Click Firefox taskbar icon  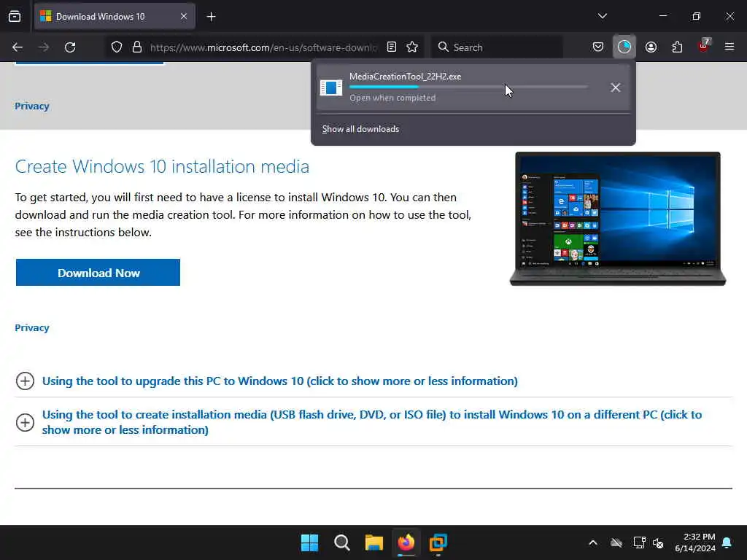tap(406, 542)
